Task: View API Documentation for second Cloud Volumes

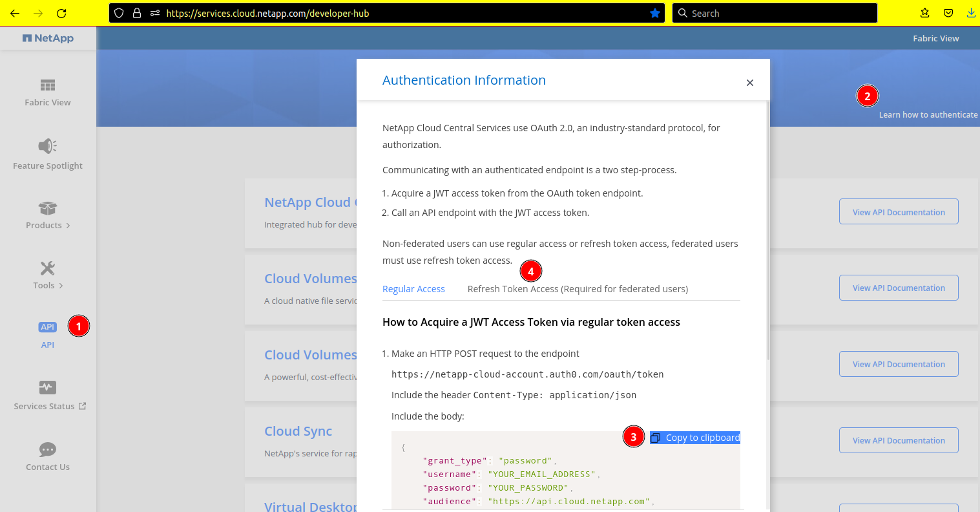Action: pos(899,364)
